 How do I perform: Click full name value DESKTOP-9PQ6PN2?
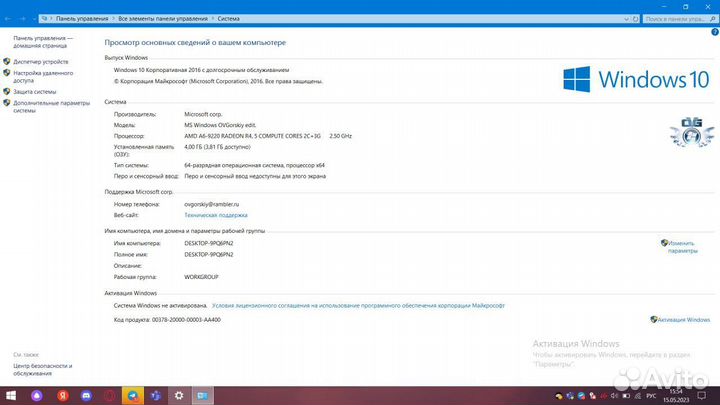[208, 254]
